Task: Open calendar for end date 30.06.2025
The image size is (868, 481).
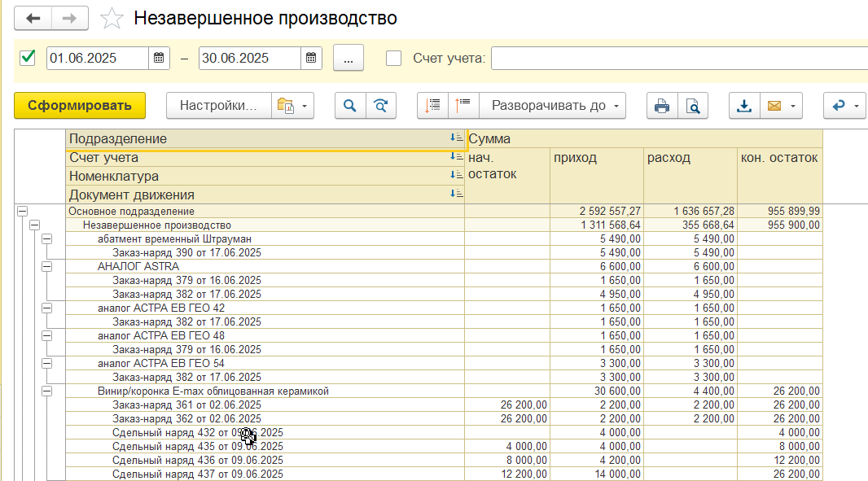Action: click(311, 58)
